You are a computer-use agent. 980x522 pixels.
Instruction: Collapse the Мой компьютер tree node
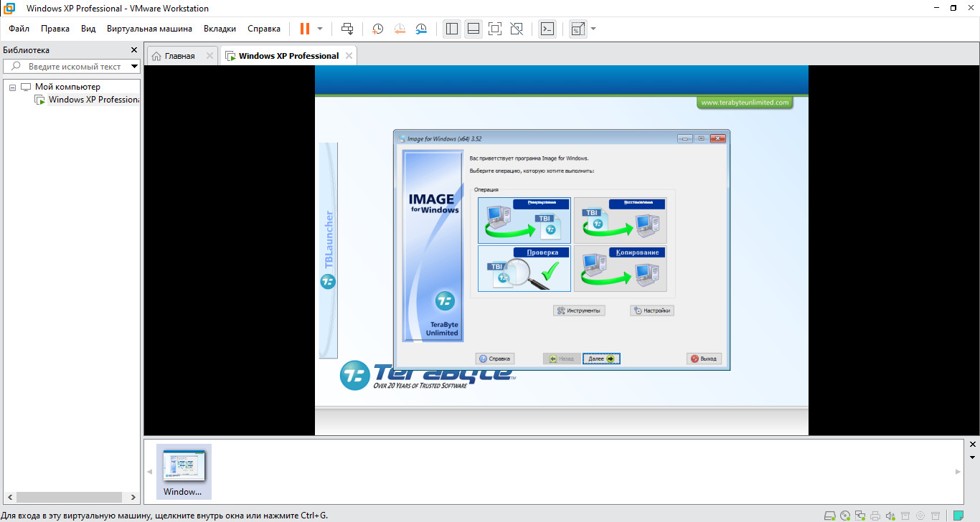12,87
